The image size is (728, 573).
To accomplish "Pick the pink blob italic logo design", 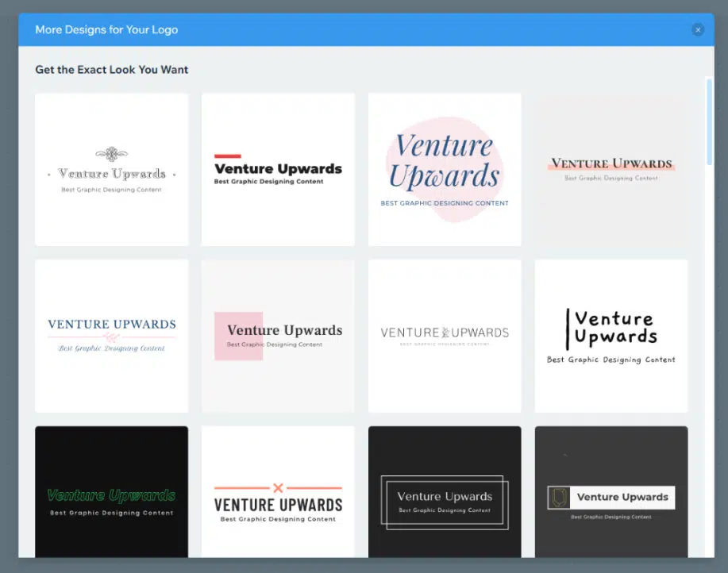I will coord(445,170).
